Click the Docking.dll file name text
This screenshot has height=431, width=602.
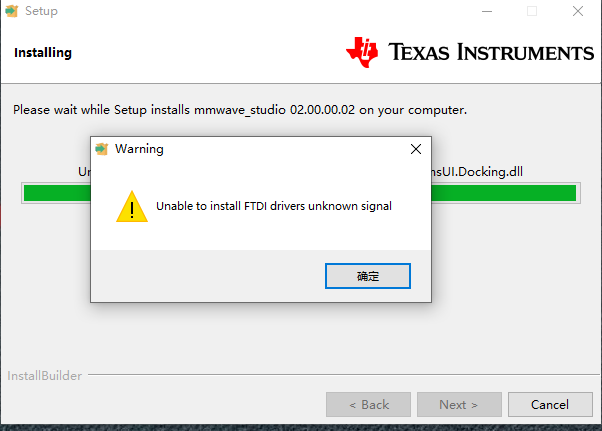tap(476, 172)
